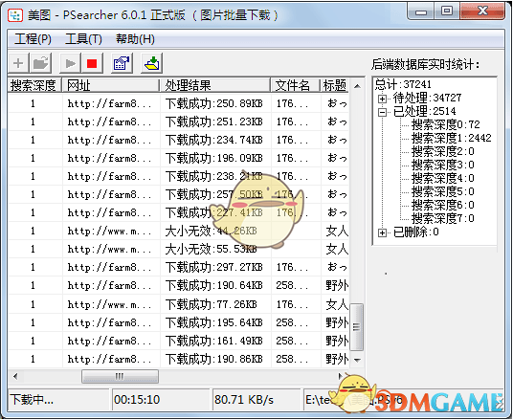Select 搜索深度7:0 tree item
This screenshot has height=420, width=513.
click(x=443, y=218)
